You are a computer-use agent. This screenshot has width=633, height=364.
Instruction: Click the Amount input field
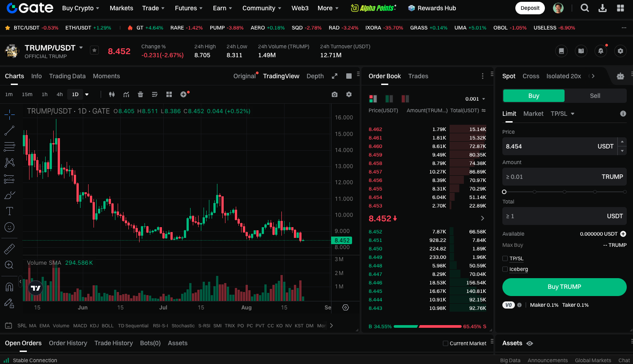coord(565,177)
